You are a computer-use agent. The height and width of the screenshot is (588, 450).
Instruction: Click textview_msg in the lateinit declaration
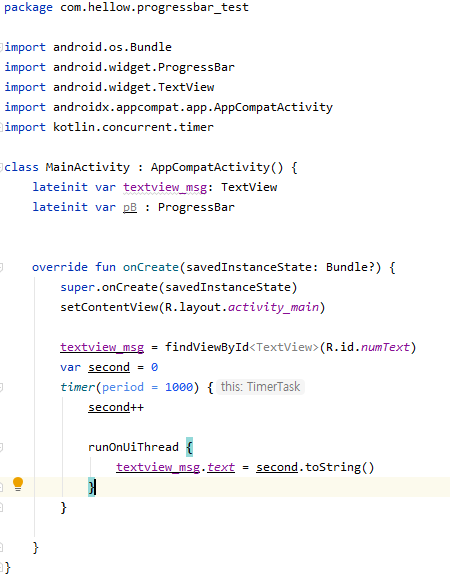point(165,187)
